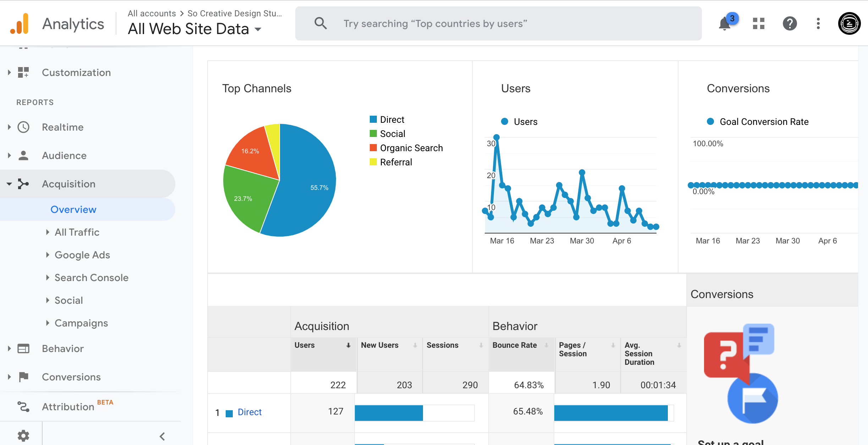
Task: Sort by Pages / Session column arrow
Action: 613,345
